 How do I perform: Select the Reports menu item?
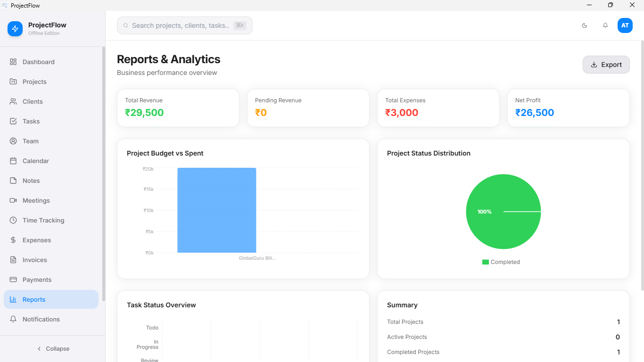[51, 299]
